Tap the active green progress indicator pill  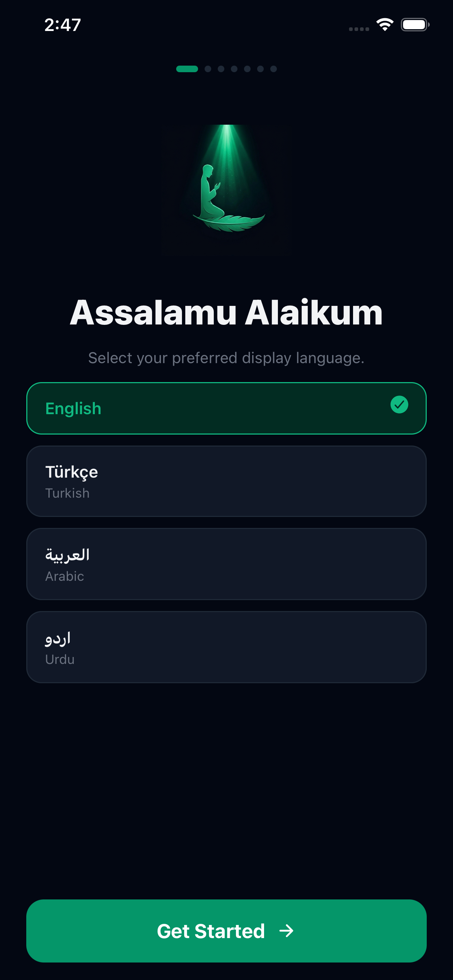(x=187, y=69)
